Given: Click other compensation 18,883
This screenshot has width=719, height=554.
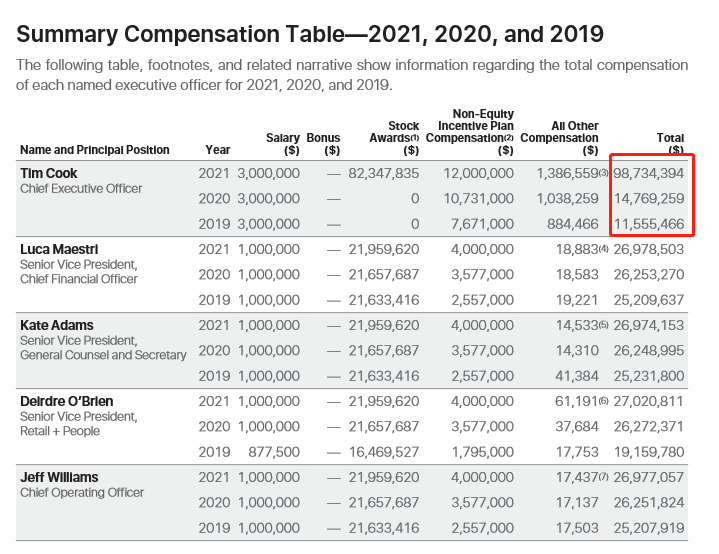Looking at the screenshot, I should [x=577, y=249].
